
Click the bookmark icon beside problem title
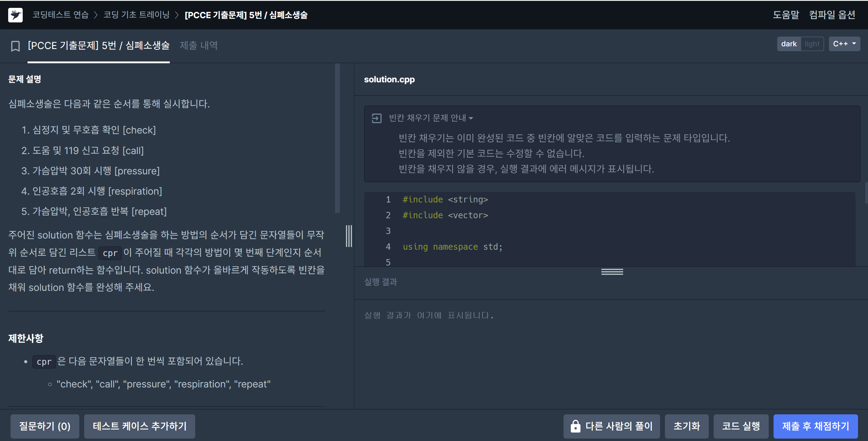tap(15, 46)
